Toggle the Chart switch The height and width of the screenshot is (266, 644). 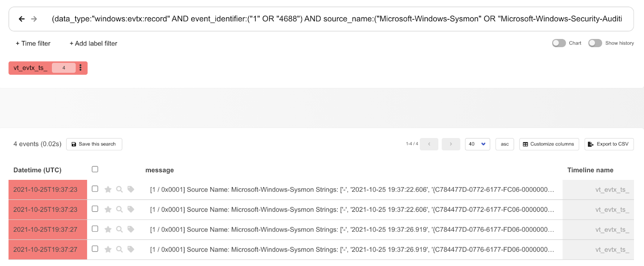click(559, 43)
